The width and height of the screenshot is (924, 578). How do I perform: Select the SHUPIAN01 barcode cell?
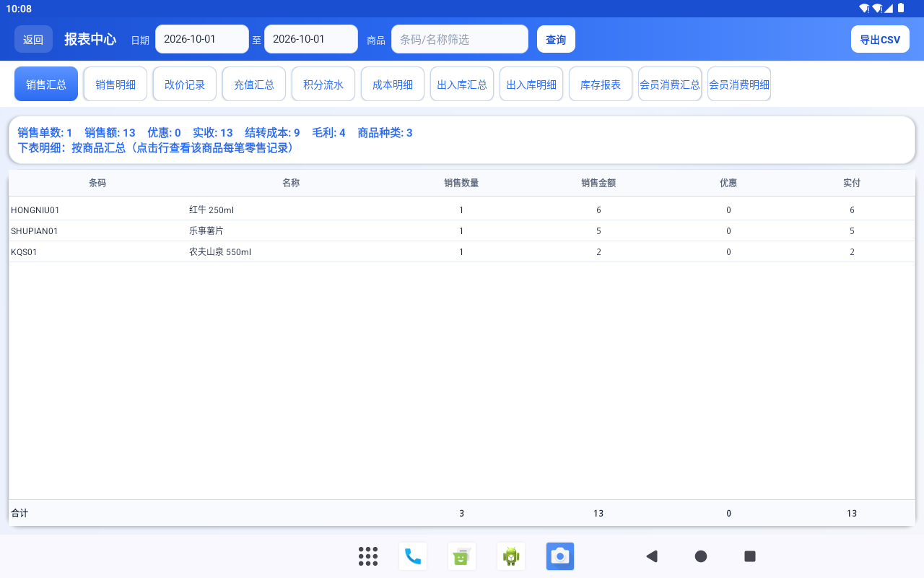point(35,231)
